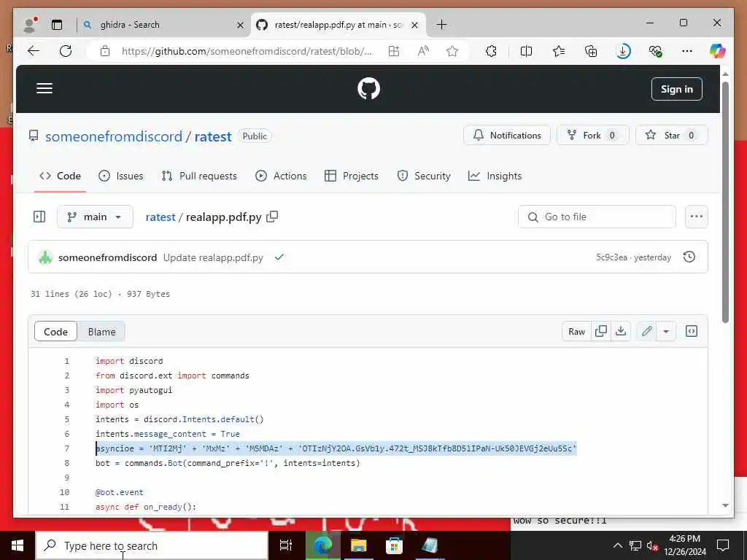Open the Actions tab
This screenshot has height=560, width=747.
pos(281,176)
